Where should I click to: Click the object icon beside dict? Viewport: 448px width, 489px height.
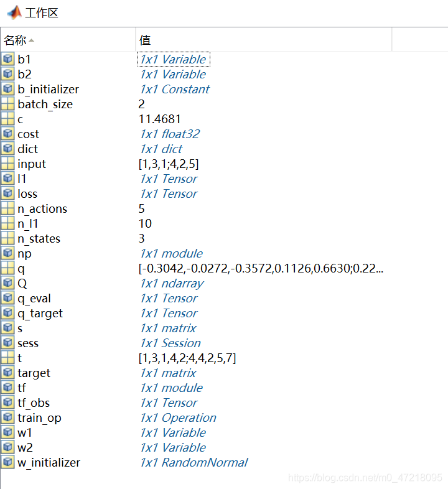[x=7, y=149]
